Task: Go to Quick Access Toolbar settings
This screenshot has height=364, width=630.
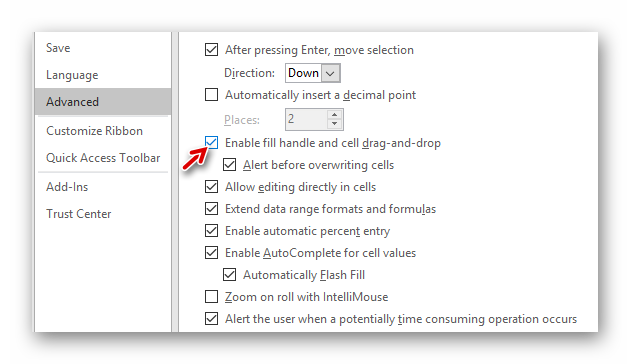Action: pyautogui.click(x=103, y=158)
